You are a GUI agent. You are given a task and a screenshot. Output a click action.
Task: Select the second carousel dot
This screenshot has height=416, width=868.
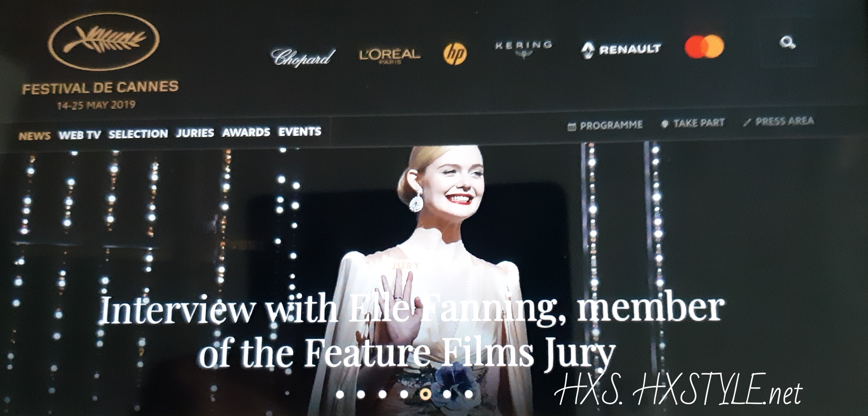coord(361,394)
